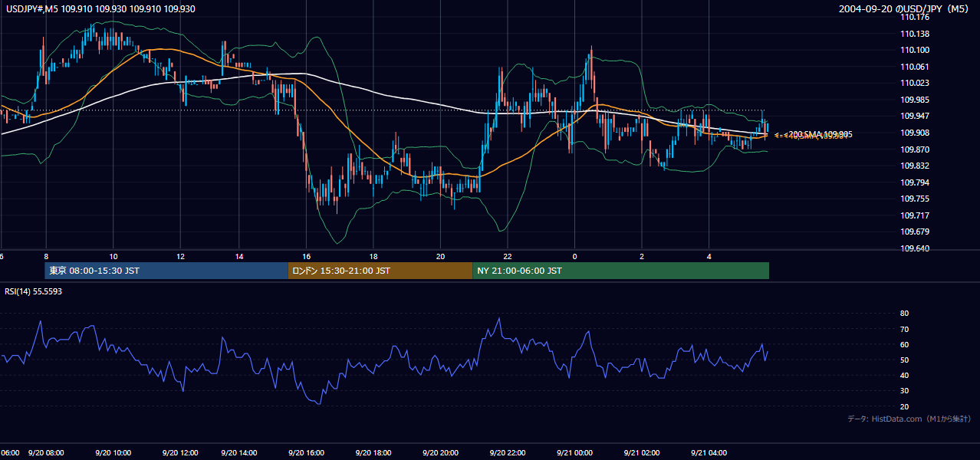Image resolution: width=980 pixels, height=460 pixels.
Task: Click hour label 20 under the price chart
Action: (x=440, y=255)
